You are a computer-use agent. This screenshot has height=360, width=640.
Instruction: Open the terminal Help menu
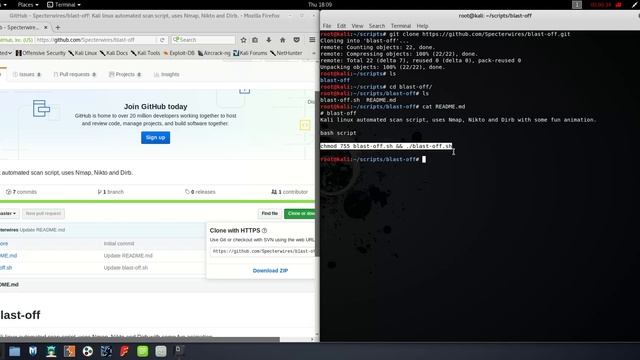click(x=422, y=26)
